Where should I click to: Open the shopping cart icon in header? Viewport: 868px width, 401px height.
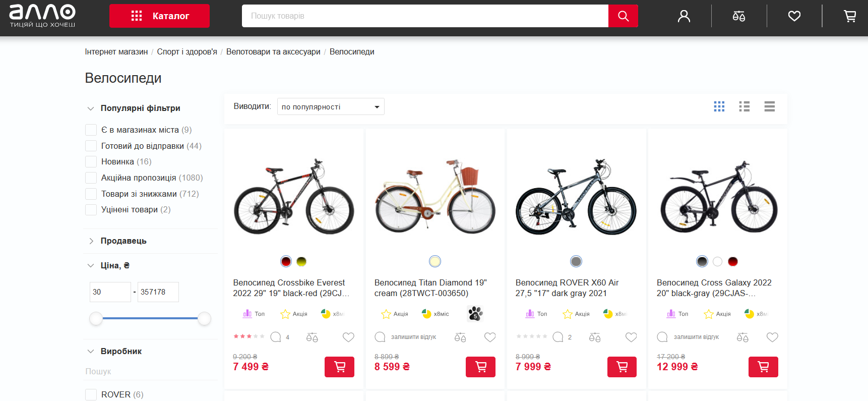point(850,16)
